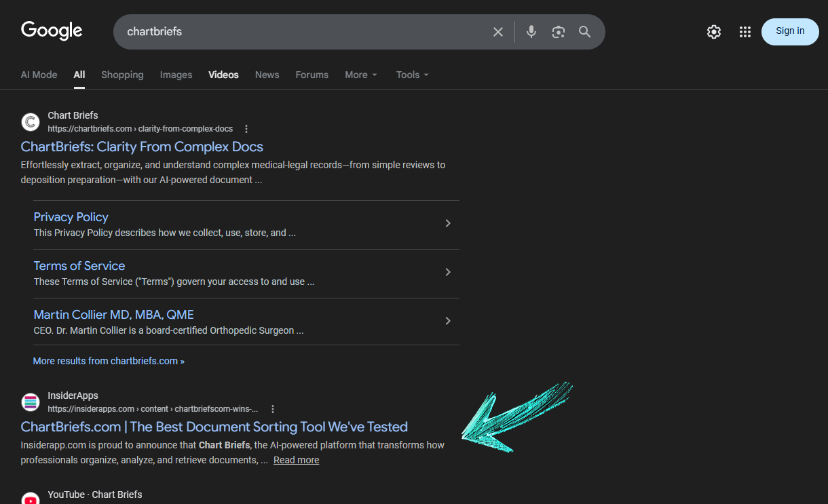
Task: Click into the search field containing chartbriefs
Action: 299,32
